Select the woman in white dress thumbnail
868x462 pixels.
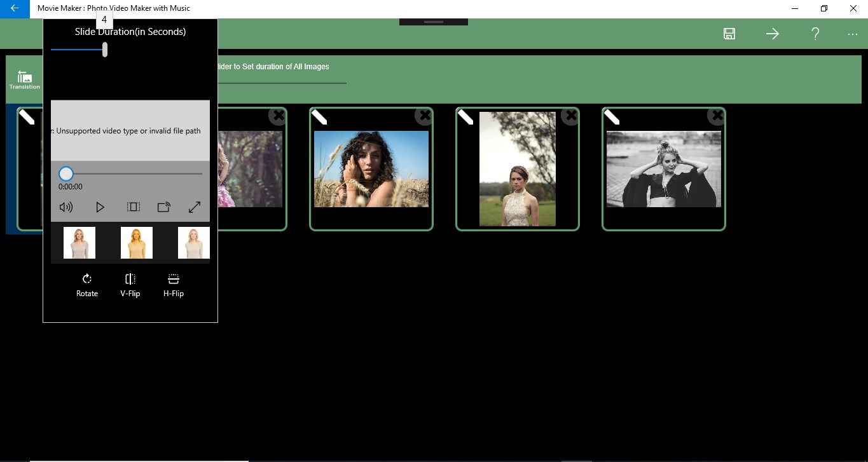(518, 169)
